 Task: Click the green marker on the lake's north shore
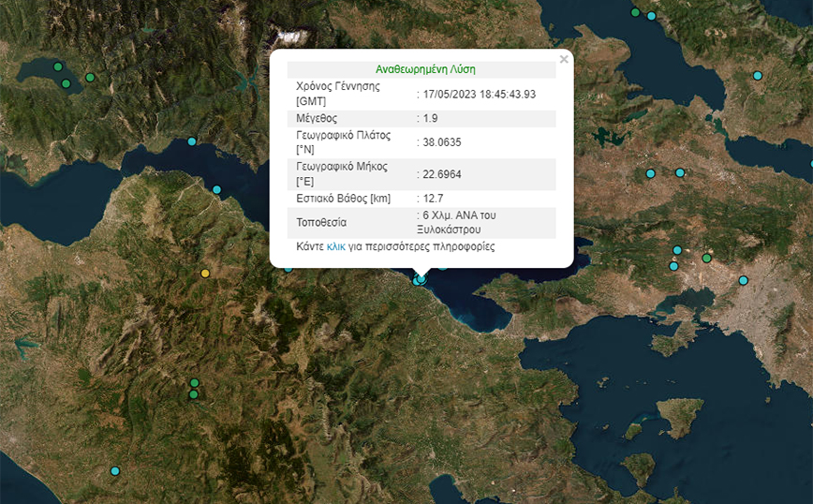[x=58, y=67]
